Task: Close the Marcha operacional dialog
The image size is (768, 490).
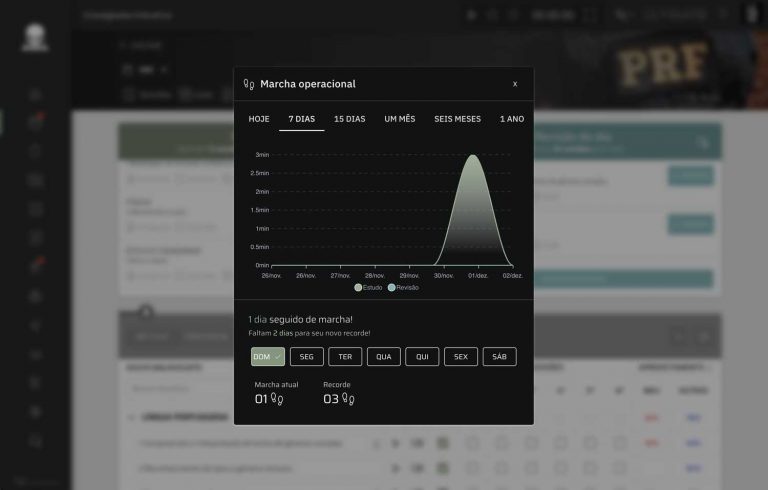Action: (x=515, y=84)
